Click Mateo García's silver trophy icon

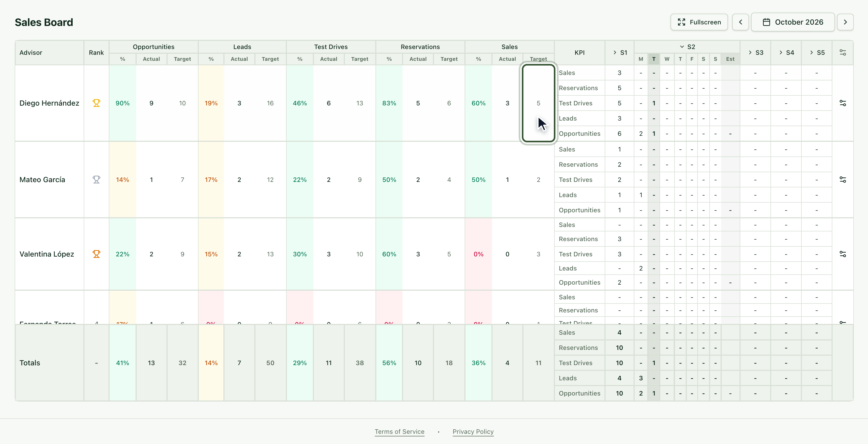[96, 180]
